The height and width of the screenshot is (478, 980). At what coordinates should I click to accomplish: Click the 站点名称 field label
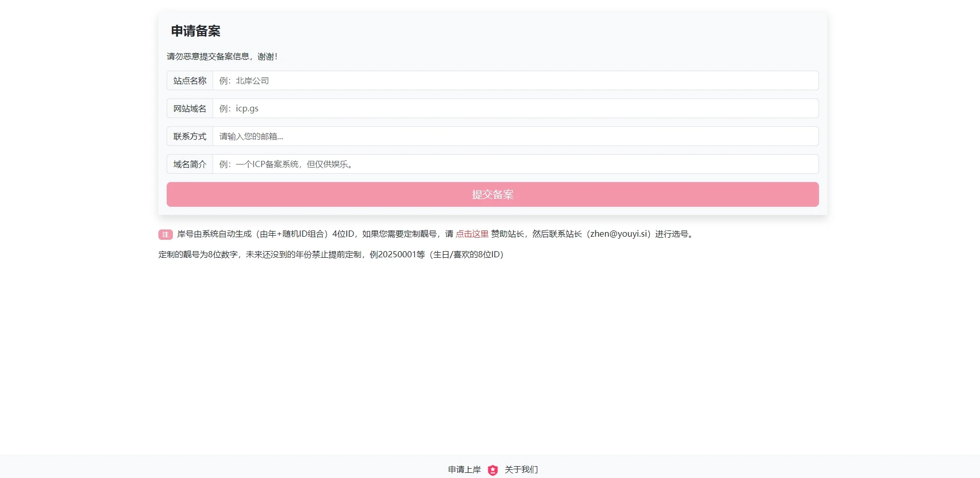click(190, 81)
